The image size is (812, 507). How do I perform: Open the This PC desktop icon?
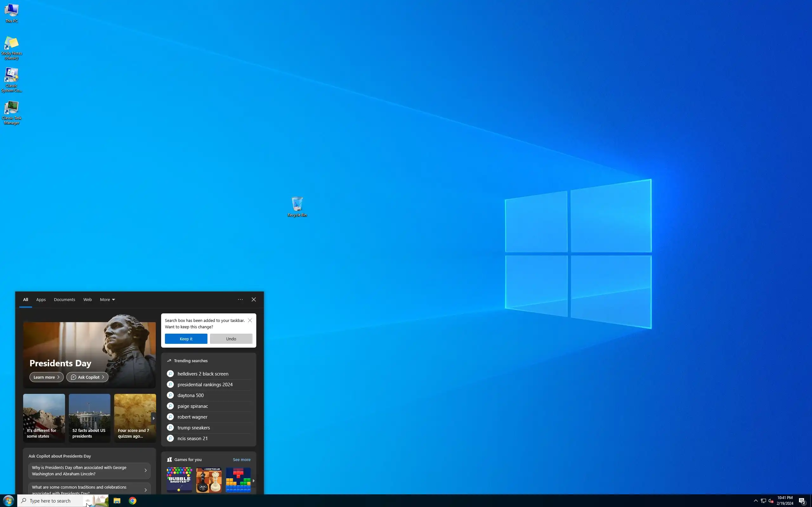(x=11, y=13)
